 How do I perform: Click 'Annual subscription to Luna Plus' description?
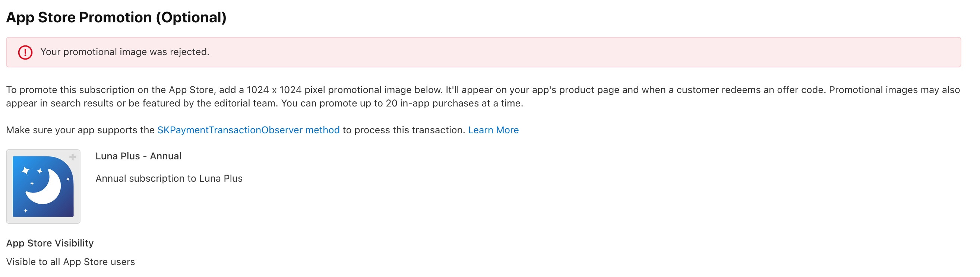tap(169, 179)
